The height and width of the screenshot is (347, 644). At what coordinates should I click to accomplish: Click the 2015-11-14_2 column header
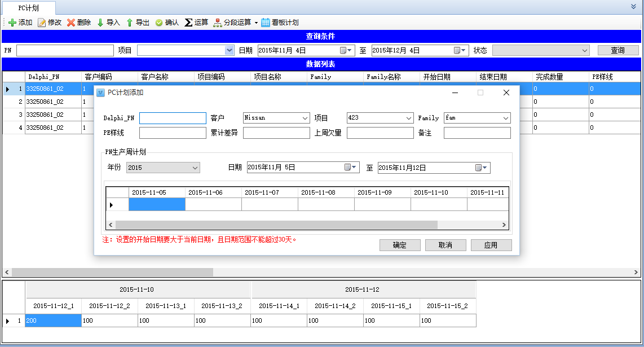pyautogui.click(x=335, y=306)
